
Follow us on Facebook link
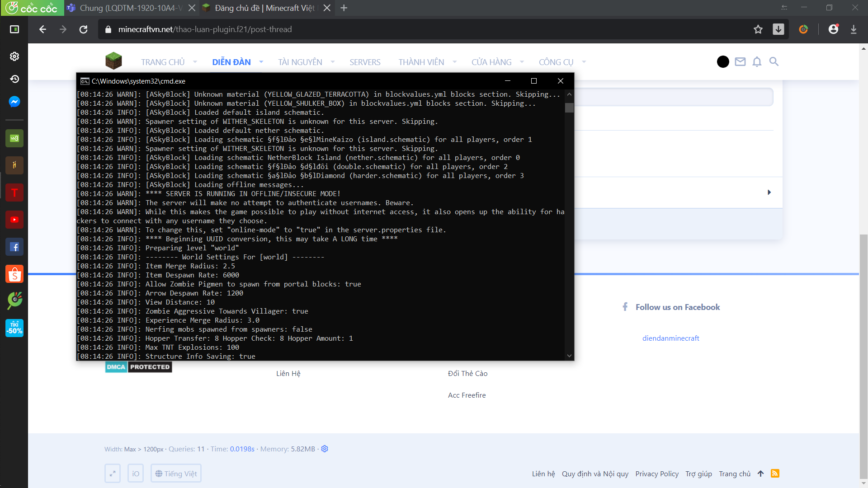677,307
